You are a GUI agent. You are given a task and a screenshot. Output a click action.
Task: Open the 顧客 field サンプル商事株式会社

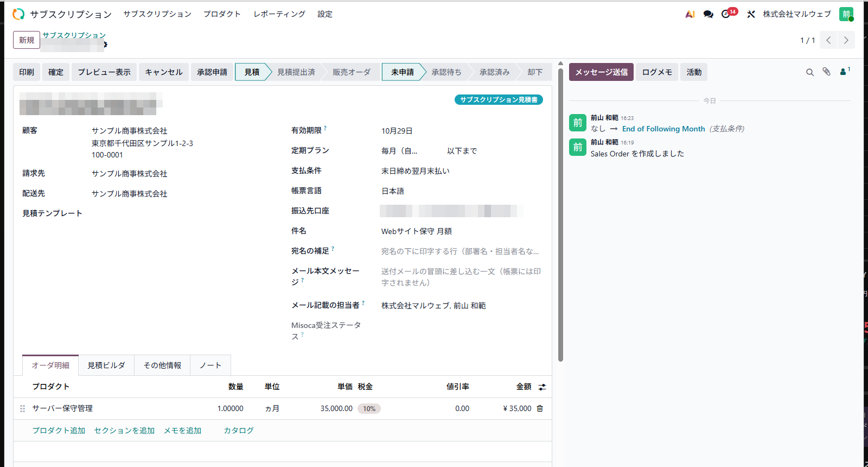[129, 131]
